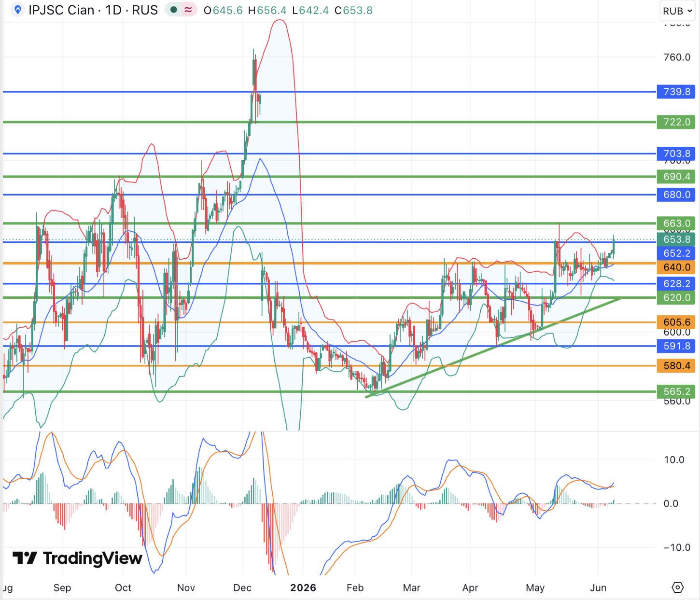The width and height of the screenshot is (700, 600).
Task: Click the 653.8 current price label on axis
Action: [676, 239]
